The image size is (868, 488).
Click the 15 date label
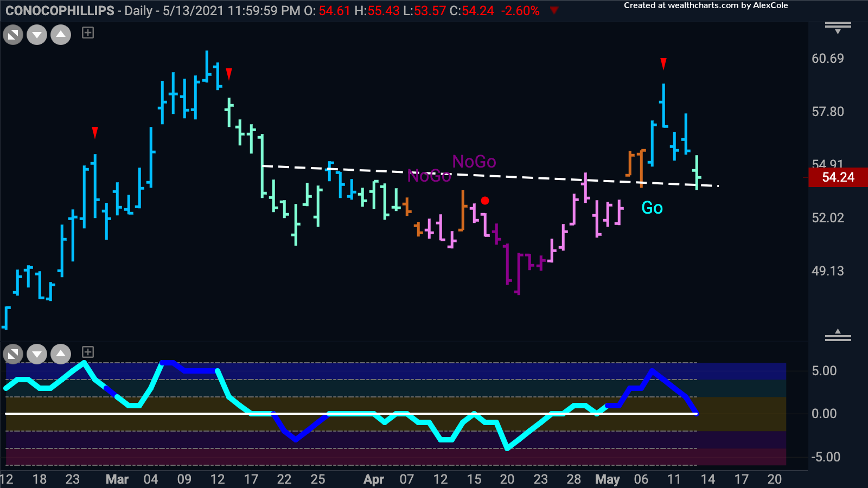(474, 479)
